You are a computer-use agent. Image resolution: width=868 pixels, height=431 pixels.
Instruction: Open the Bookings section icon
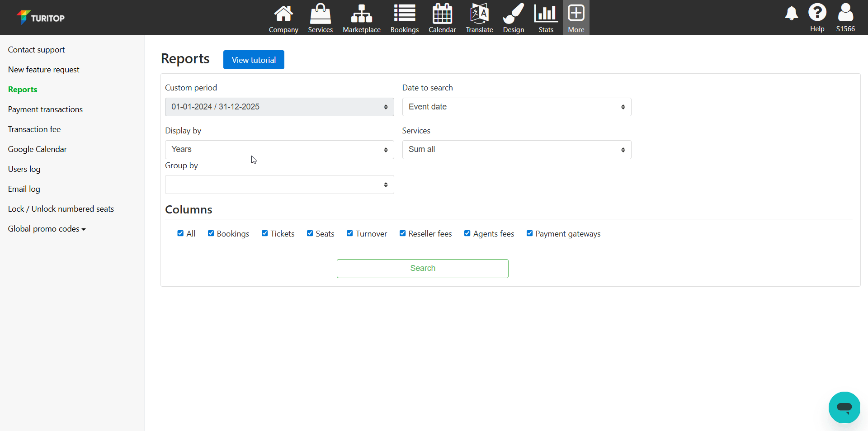coord(404,17)
